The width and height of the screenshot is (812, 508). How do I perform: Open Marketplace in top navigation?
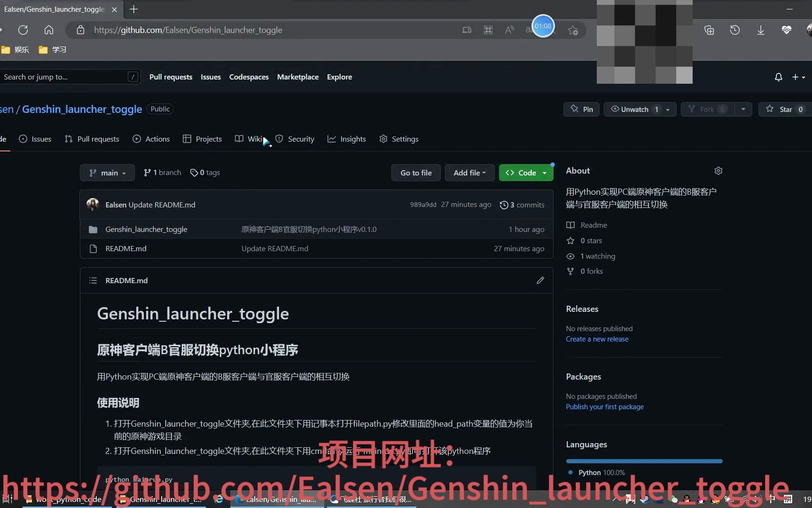click(x=297, y=77)
